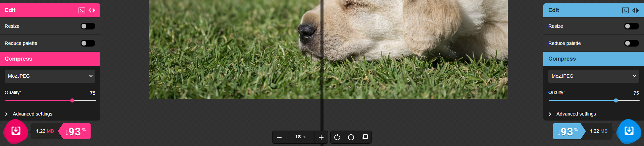Enable Resize in the right panel
The height and width of the screenshot is (146, 644).
pyautogui.click(x=632, y=26)
